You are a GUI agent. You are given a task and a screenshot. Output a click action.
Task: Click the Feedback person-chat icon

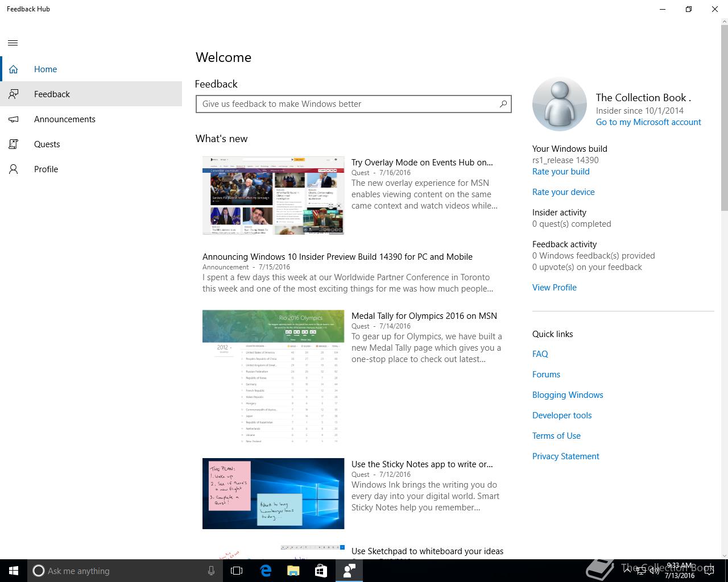13,94
